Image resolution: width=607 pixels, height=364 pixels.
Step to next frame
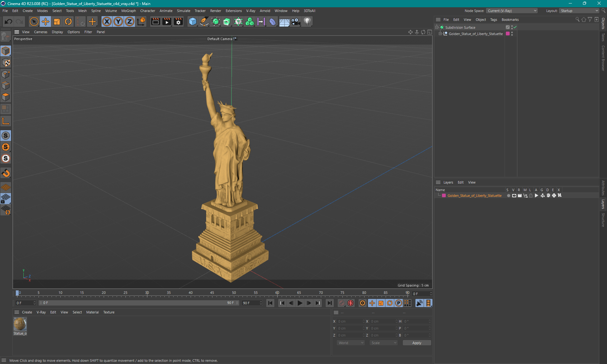coord(309,303)
